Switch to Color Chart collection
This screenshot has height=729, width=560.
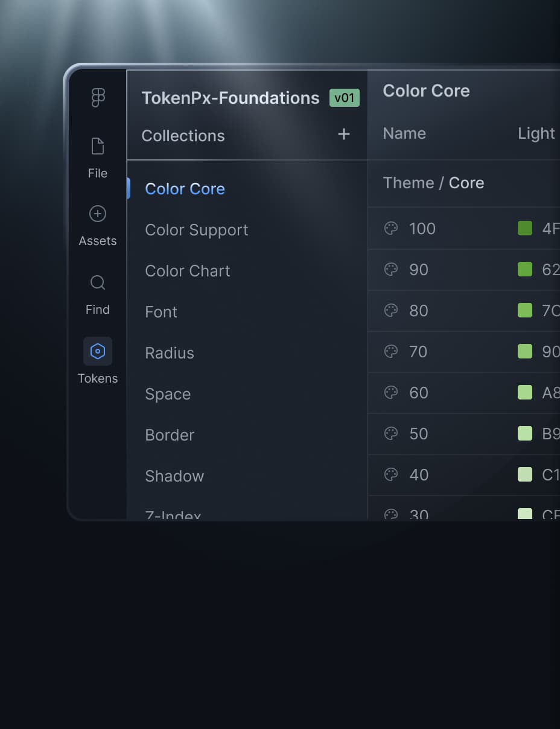(188, 271)
